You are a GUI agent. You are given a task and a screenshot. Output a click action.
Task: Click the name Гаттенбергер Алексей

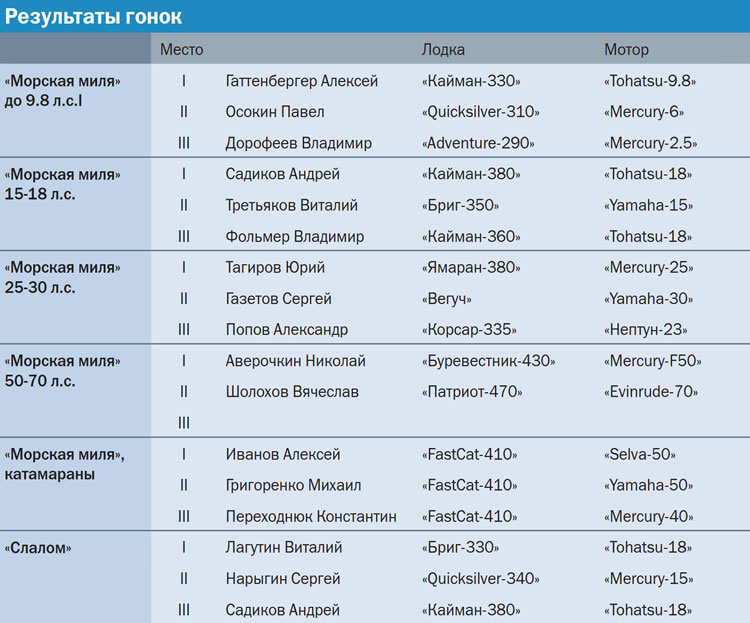coord(302,81)
